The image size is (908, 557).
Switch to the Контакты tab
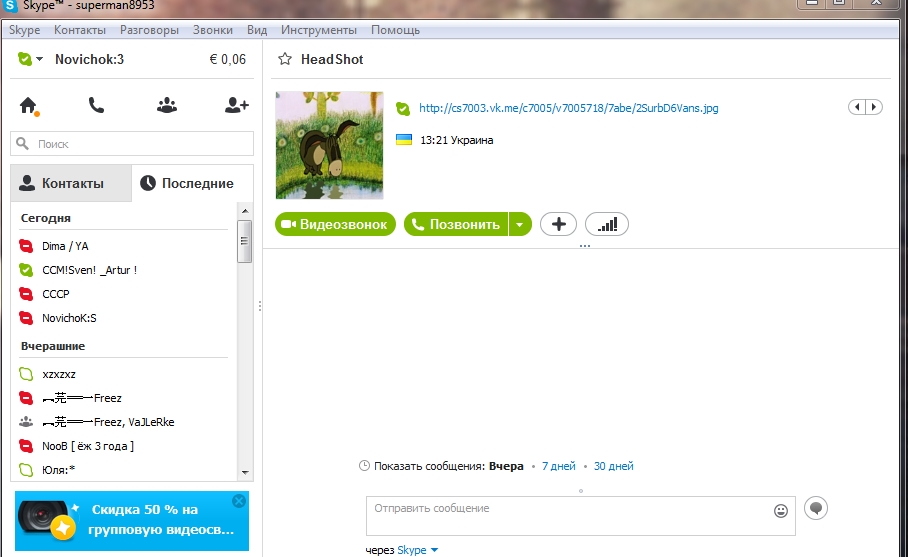pyautogui.click(x=71, y=183)
